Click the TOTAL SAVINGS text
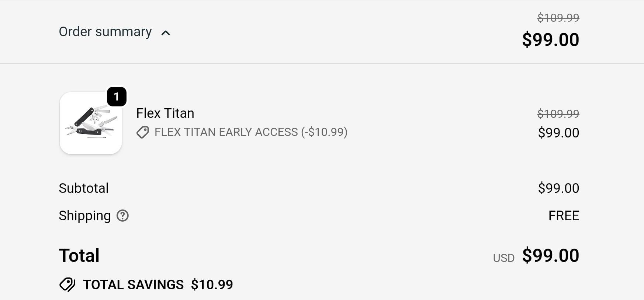 pyautogui.click(x=133, y=284)
